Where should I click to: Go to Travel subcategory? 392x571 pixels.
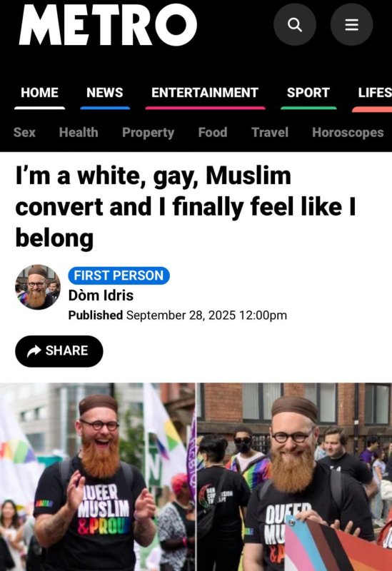click(270, 132)
